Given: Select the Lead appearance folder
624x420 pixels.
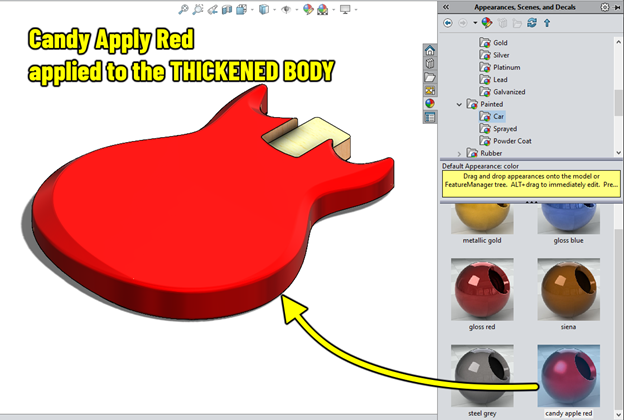Looking at the screenshot, I should [x=493, y=80].
